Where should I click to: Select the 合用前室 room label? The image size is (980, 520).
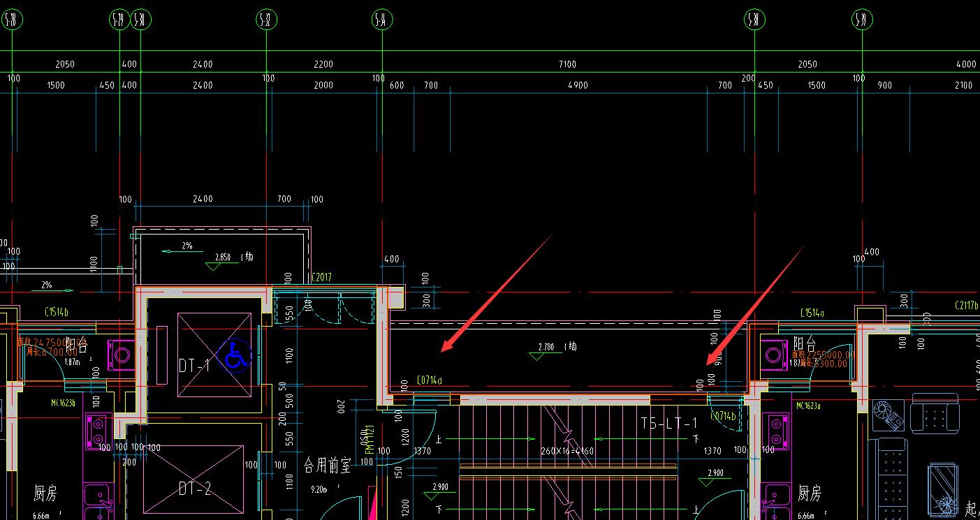click(x=328, y=466)
